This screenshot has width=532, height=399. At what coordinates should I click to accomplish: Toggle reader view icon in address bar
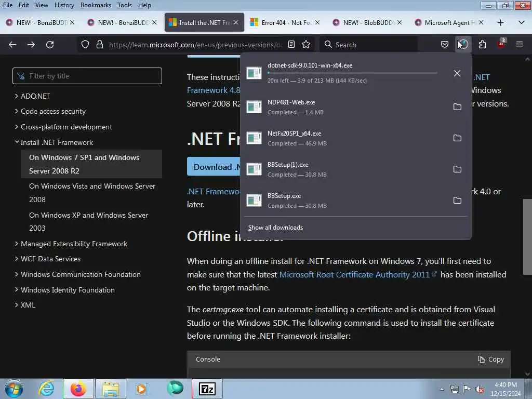point(291,45)
